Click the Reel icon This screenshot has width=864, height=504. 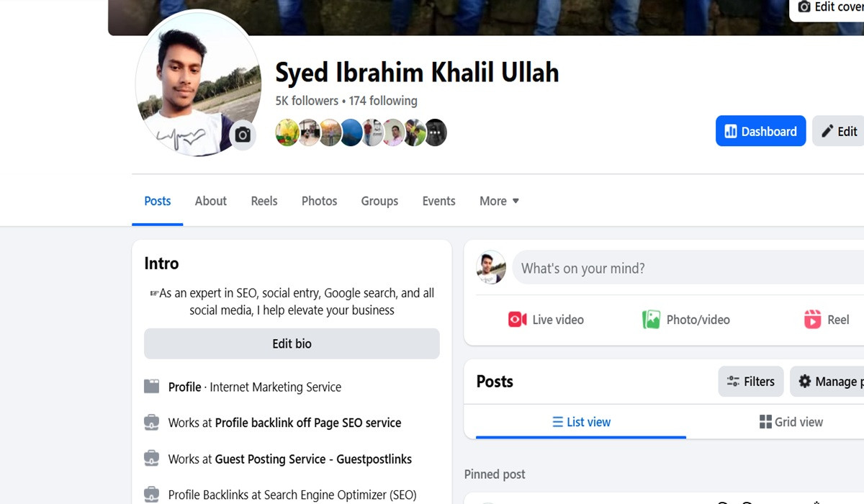pyautogui.click(x=812, y=320)
